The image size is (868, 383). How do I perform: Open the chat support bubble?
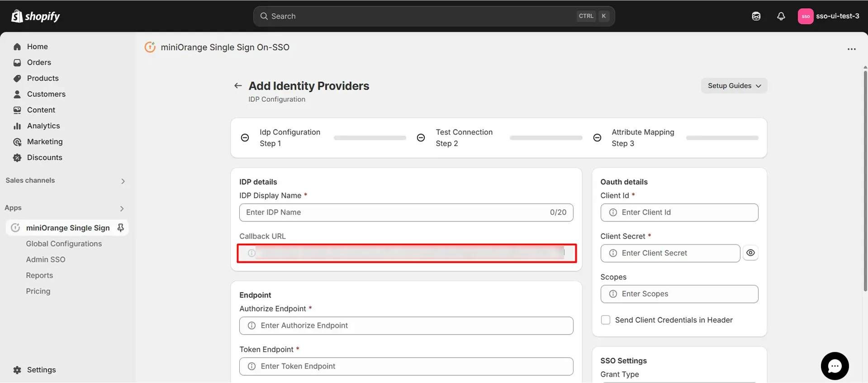(835, 366)
